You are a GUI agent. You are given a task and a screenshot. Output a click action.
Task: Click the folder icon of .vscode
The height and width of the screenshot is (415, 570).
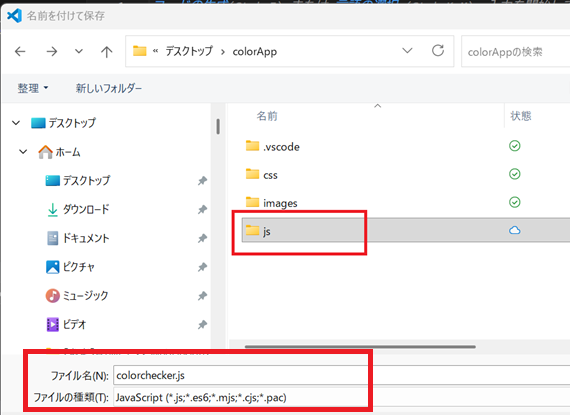pos(252,146)
